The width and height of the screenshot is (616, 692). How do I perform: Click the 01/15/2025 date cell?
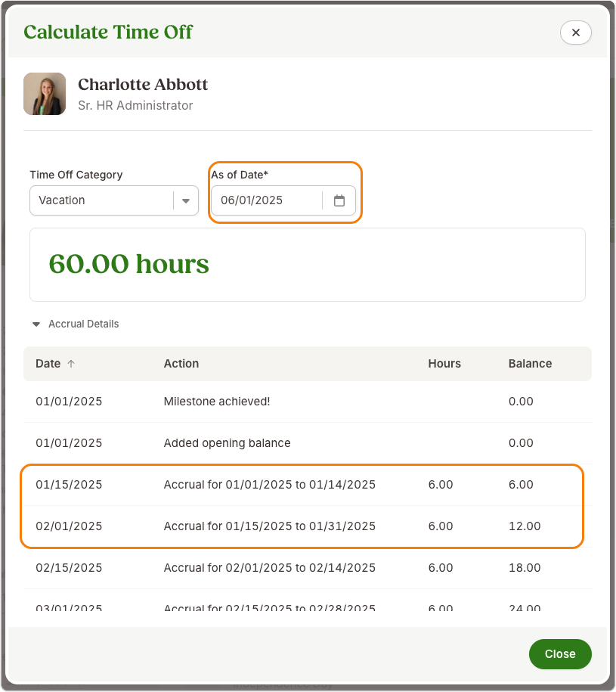pyautogui.click(x=69, y=485)
